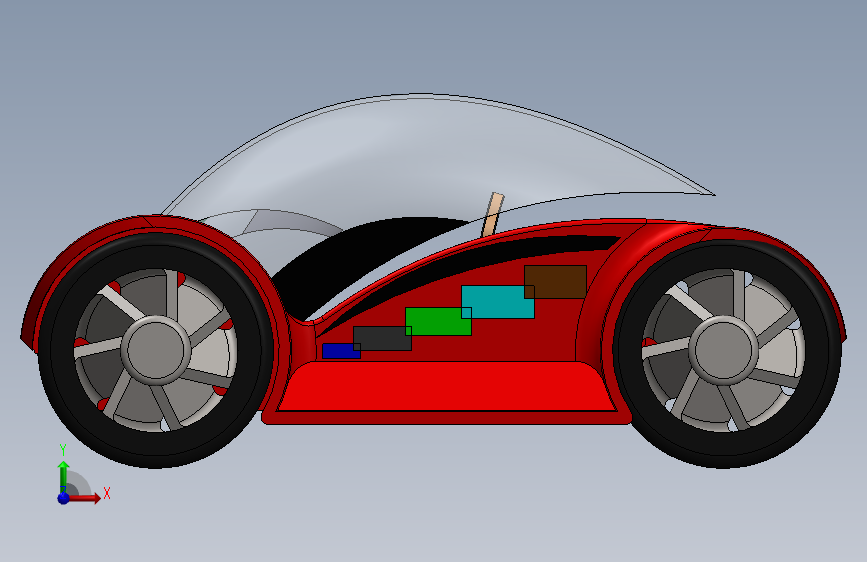Select the dark gray rectangle on the body
This screenshot has width=867, height=562.
click(382, 341)
